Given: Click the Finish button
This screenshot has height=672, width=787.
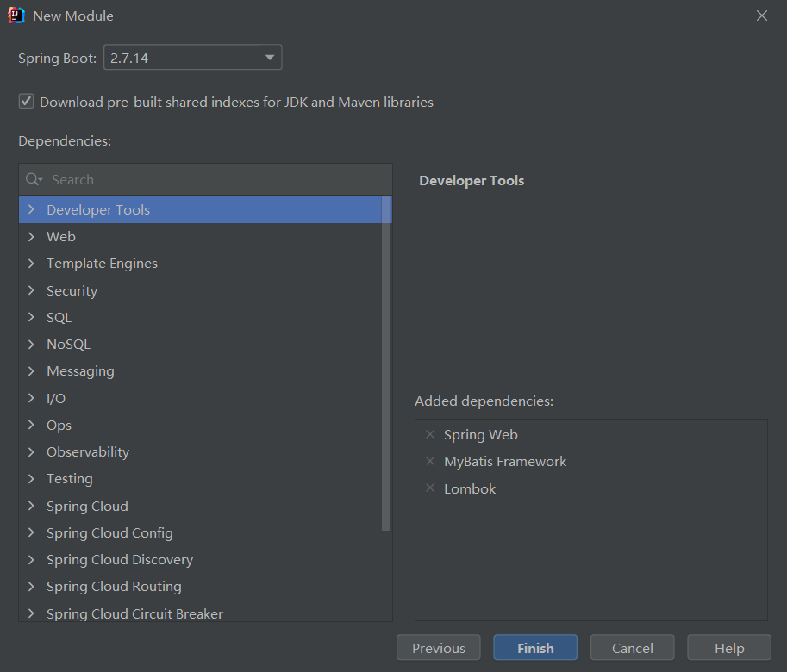Looking at the screenshot, I should 535,647.
